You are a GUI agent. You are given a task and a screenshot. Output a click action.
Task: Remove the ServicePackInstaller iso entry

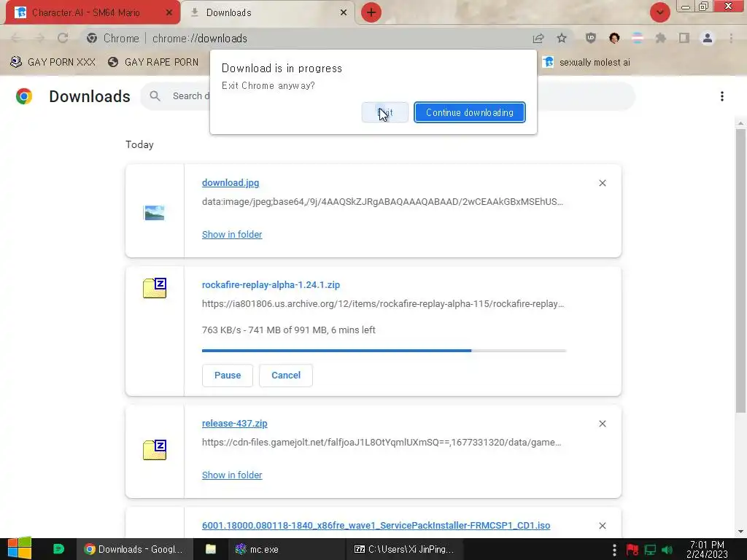point(602,525)
